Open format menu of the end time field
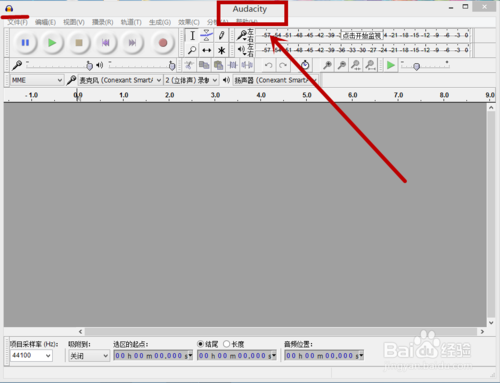 pos(274,356)
